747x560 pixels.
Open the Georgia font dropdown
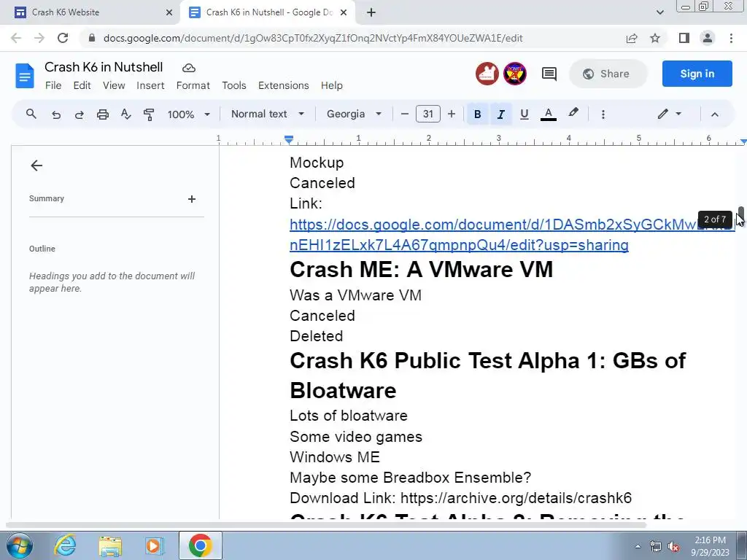pos(354,114)
